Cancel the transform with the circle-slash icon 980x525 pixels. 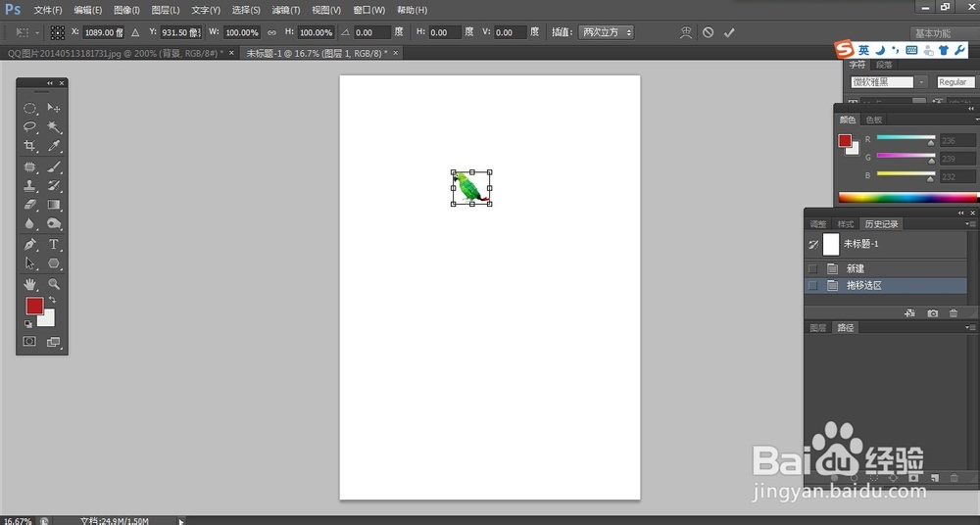709,32
